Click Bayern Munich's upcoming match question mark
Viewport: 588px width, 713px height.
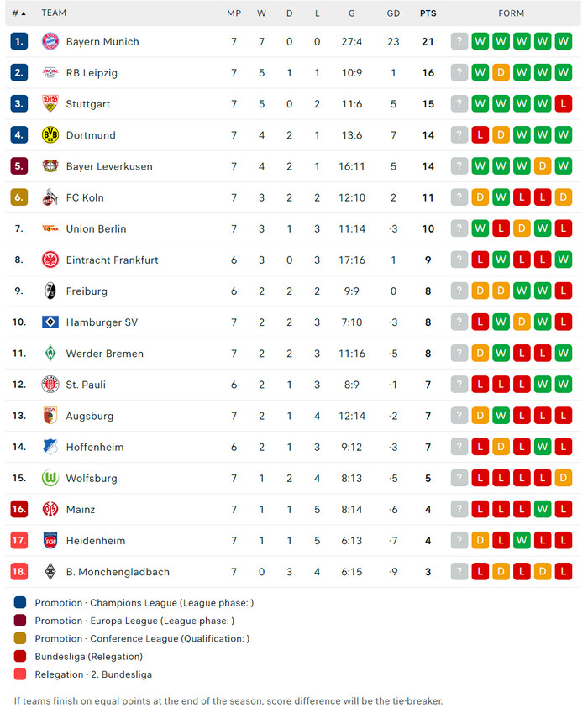459,41
